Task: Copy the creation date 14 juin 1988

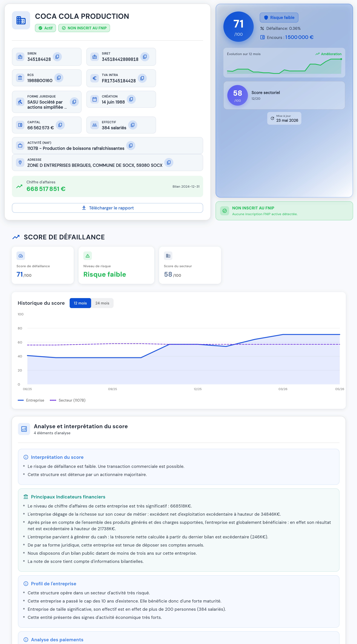Action: pyautogui.click(x=131, y=99)
